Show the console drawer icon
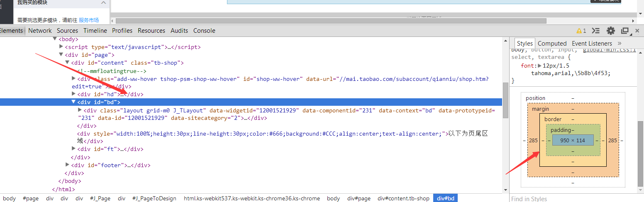 click(596, 31)
